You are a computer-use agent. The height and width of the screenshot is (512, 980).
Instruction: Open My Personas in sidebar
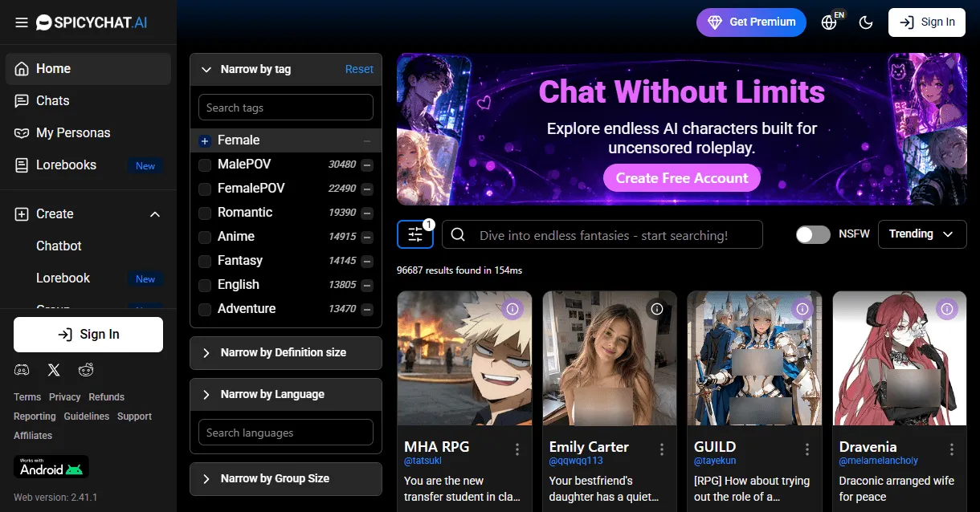88,133
